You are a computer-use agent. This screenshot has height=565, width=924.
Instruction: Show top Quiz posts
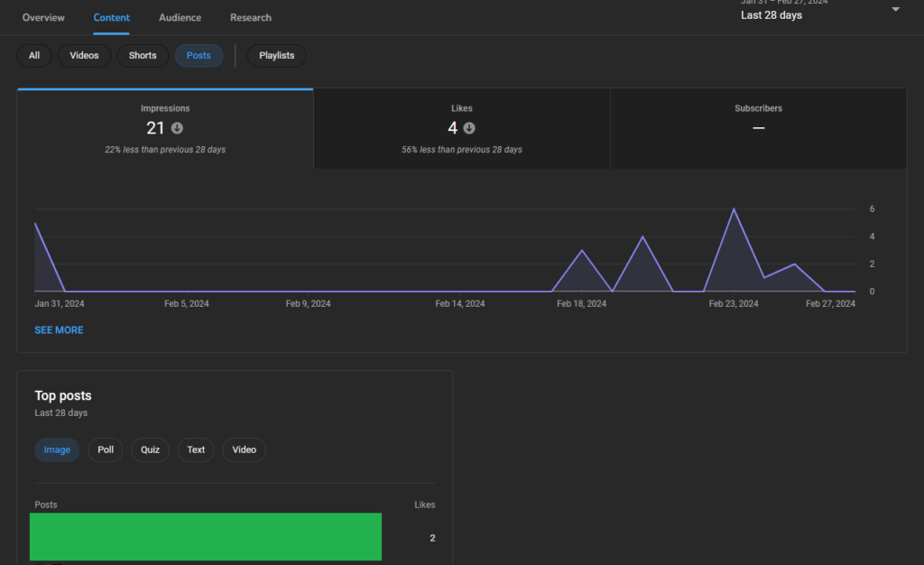(x=150, y=449)
